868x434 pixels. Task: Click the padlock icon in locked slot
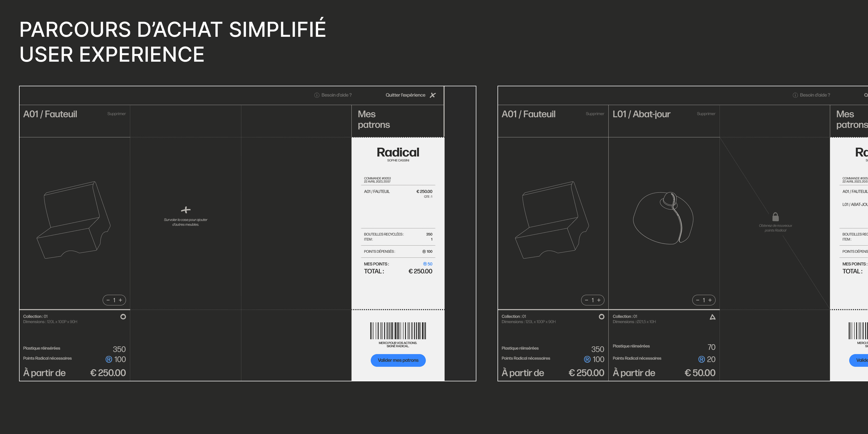click(x=775, y=217)
